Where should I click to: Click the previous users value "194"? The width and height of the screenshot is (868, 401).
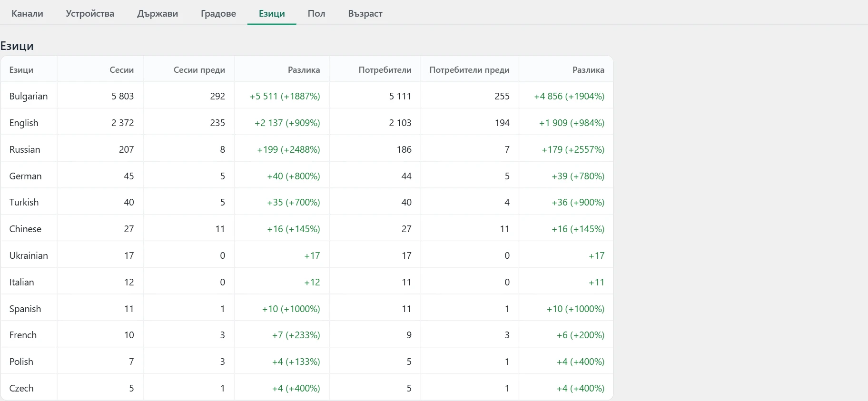click(502, 123)
